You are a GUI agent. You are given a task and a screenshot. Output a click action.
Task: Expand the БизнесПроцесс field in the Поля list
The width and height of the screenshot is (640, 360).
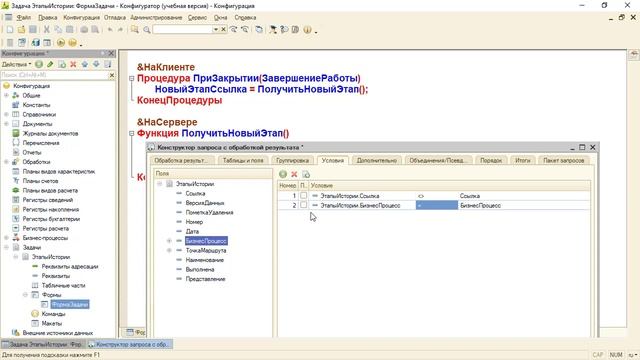pos(169,241)
